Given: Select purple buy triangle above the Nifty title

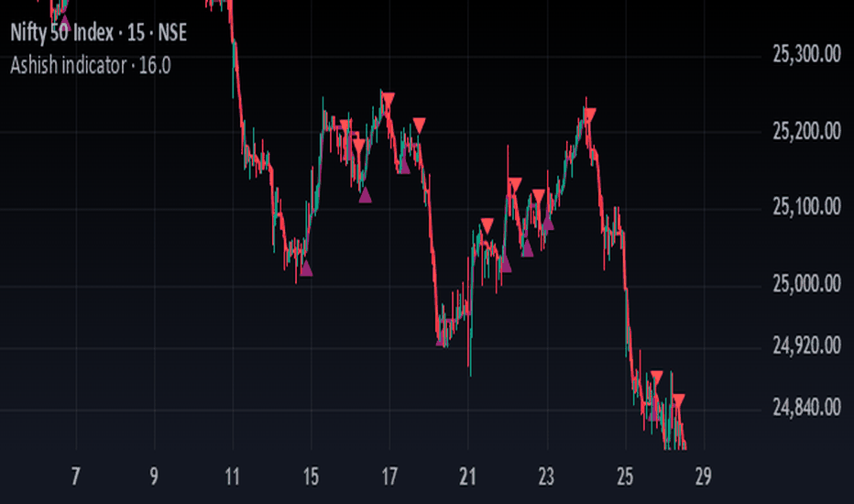Looking at the screenshot, I should click(65, 22).
